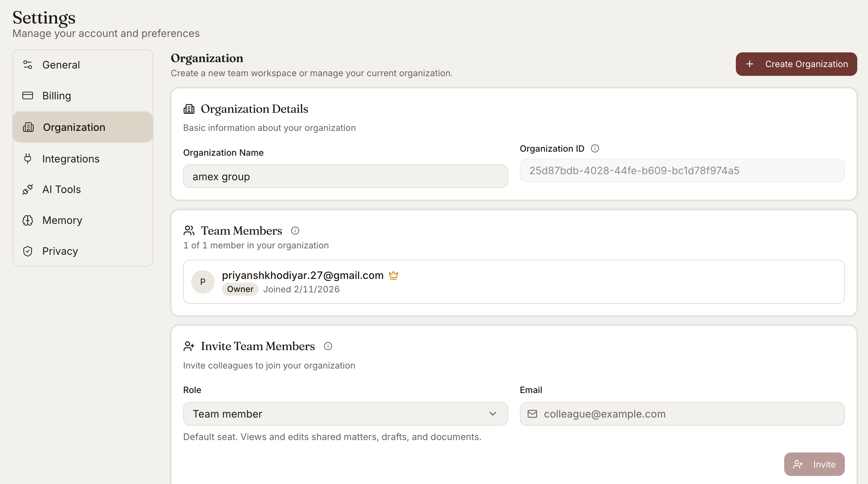Open AI Tools settings
This screenshot has width=868, height=484.
(83, 189)
